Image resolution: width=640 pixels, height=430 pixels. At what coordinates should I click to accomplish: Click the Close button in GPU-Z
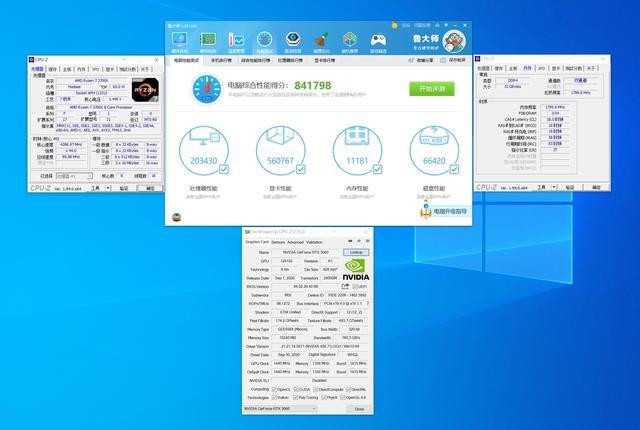point(359,408)
